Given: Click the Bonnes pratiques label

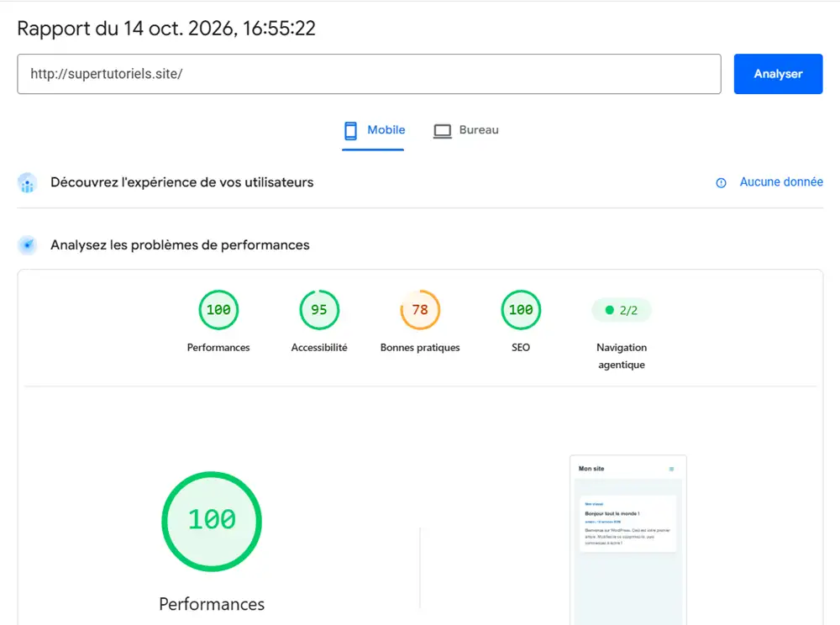Looking at the screenshot, I should [x=420, y=348].
